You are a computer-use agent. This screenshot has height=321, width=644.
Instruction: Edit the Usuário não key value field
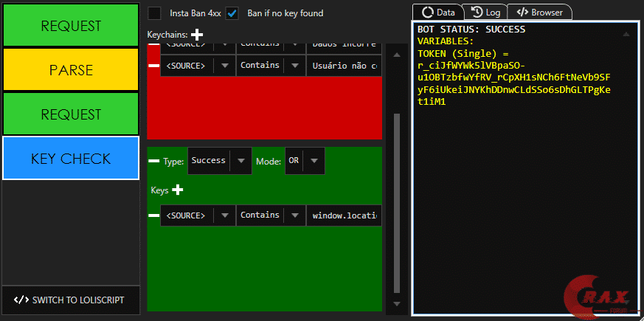click(344, 66)
